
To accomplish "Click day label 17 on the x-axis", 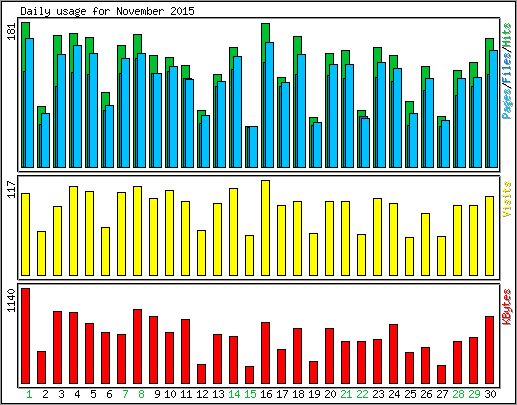I will (x=282, y=394).
